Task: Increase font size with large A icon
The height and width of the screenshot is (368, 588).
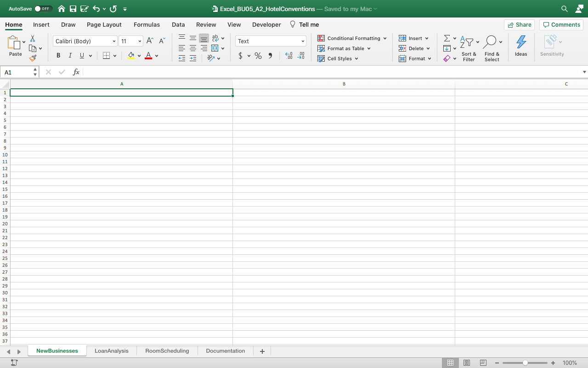Action: click(150, 41)
